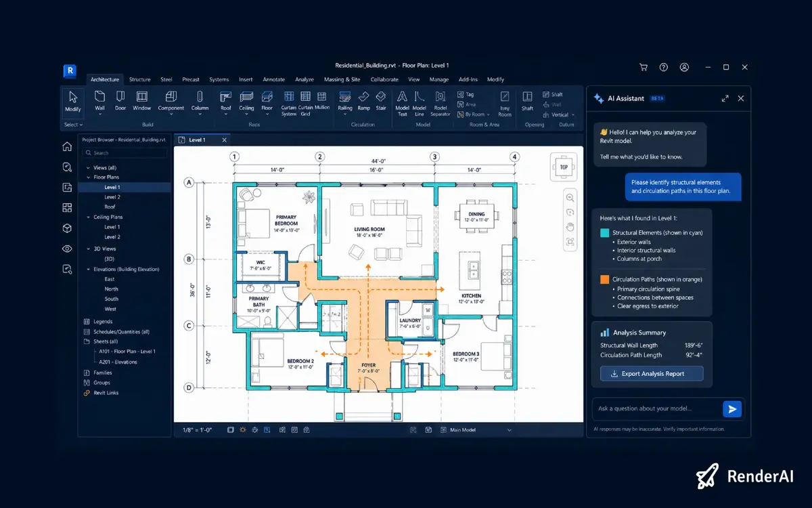Open the Vertical datum dropdown

[x=559, y=114]
